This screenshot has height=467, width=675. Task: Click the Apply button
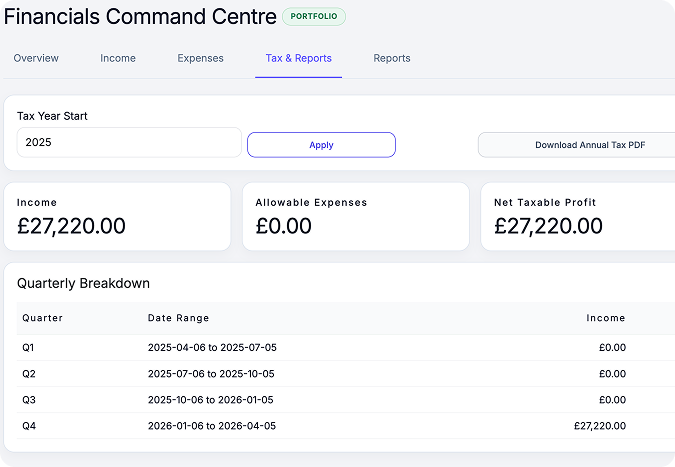coord(321,145)
